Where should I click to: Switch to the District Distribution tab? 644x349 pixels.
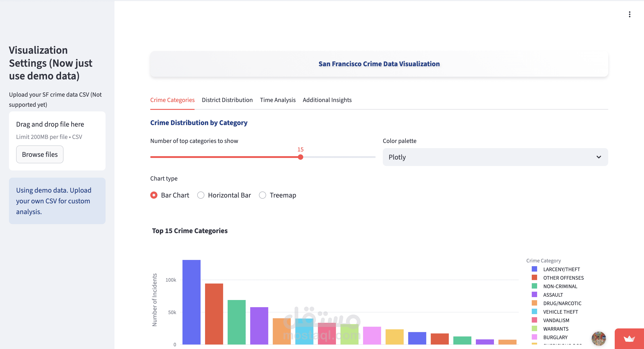coord(227,100)
